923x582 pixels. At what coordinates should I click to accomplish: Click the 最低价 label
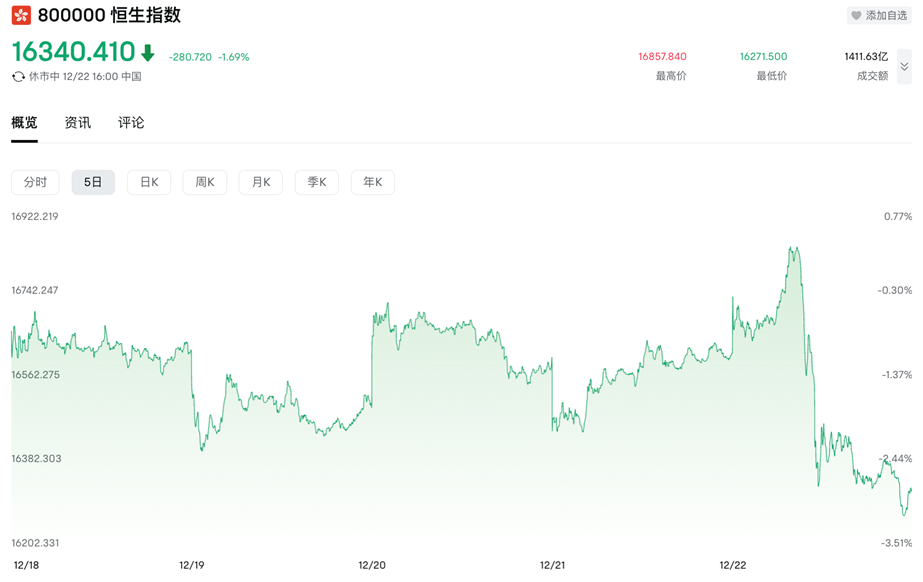(x=772, y=76)
